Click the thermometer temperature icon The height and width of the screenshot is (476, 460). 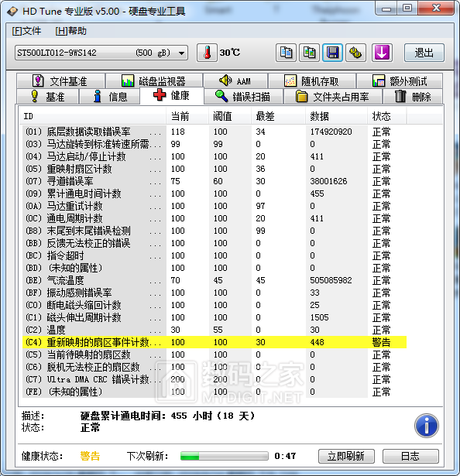click(207, 53)
